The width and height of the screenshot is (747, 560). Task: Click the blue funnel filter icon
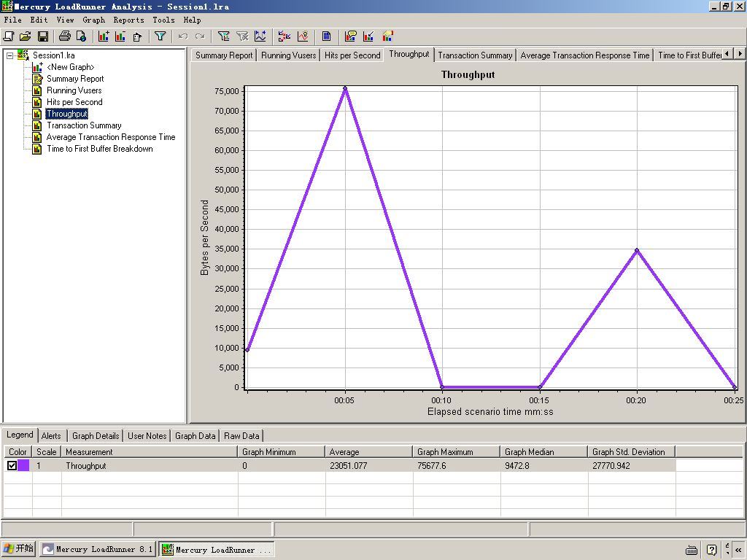coord(160,36)
